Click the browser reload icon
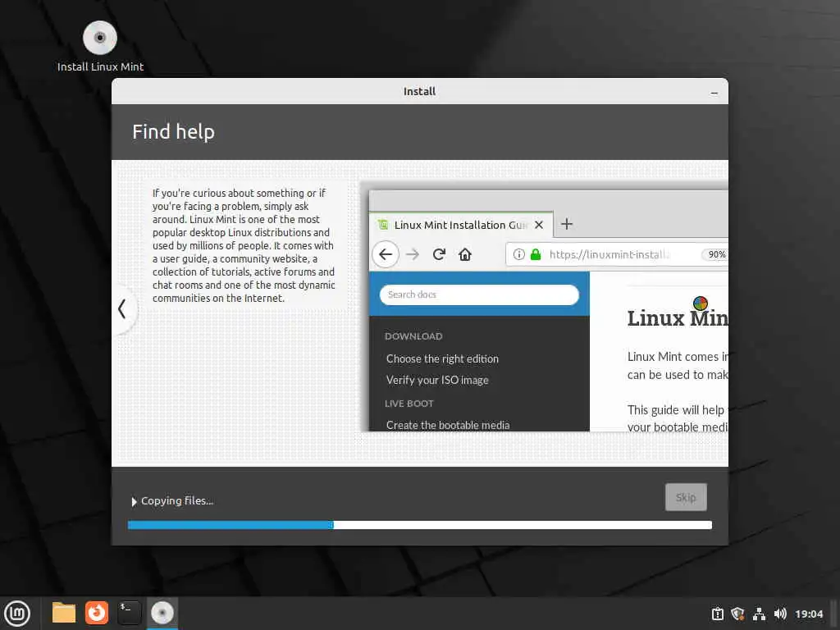Screen dimensions: 840x630 [x=440, y=254]
